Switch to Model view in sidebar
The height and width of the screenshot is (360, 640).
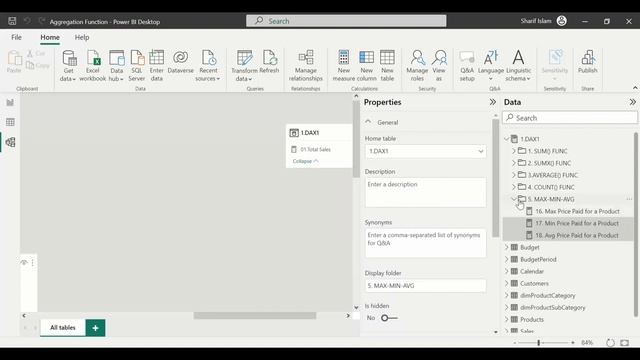tap(10, 142)
